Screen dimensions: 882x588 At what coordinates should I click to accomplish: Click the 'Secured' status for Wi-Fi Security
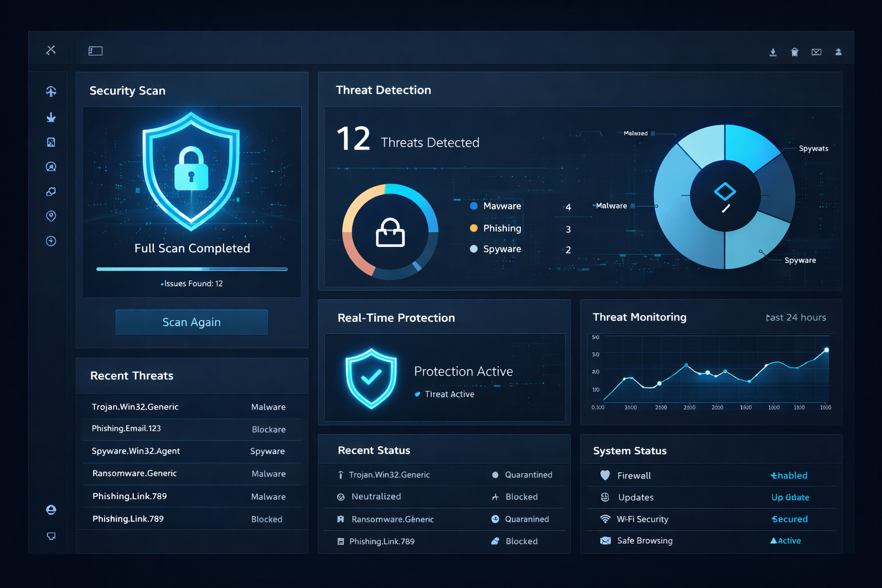tap(790, 519)
